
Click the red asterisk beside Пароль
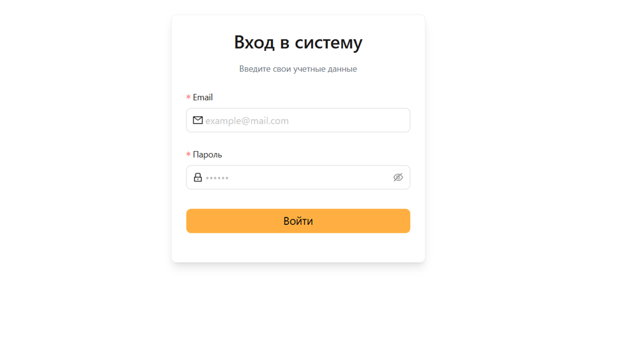coord(188,156)
